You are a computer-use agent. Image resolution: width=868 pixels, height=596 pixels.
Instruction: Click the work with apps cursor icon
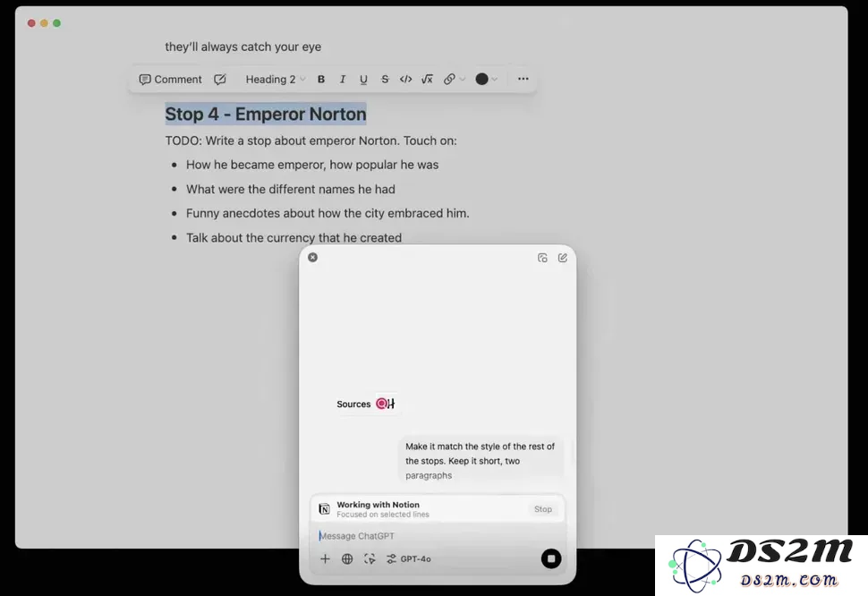click(370, 559)
